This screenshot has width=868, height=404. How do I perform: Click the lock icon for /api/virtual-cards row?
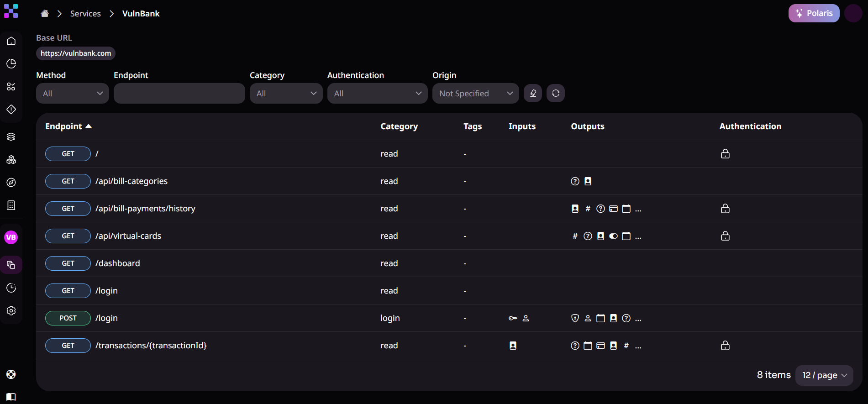pyautogui.click(x=725, y=236)
